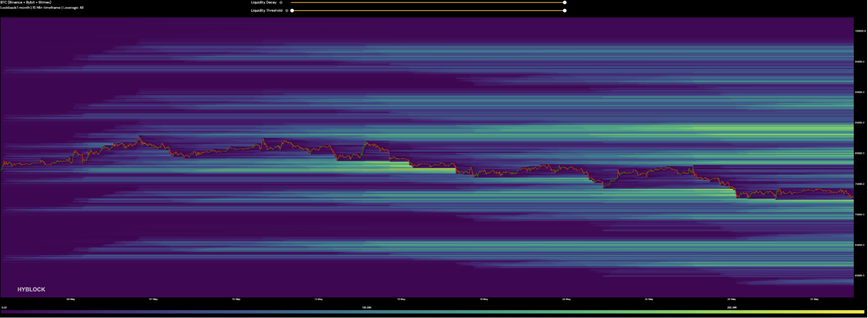Select the 13 May date label
Viewport: 868px width, 318px height.
319,299
